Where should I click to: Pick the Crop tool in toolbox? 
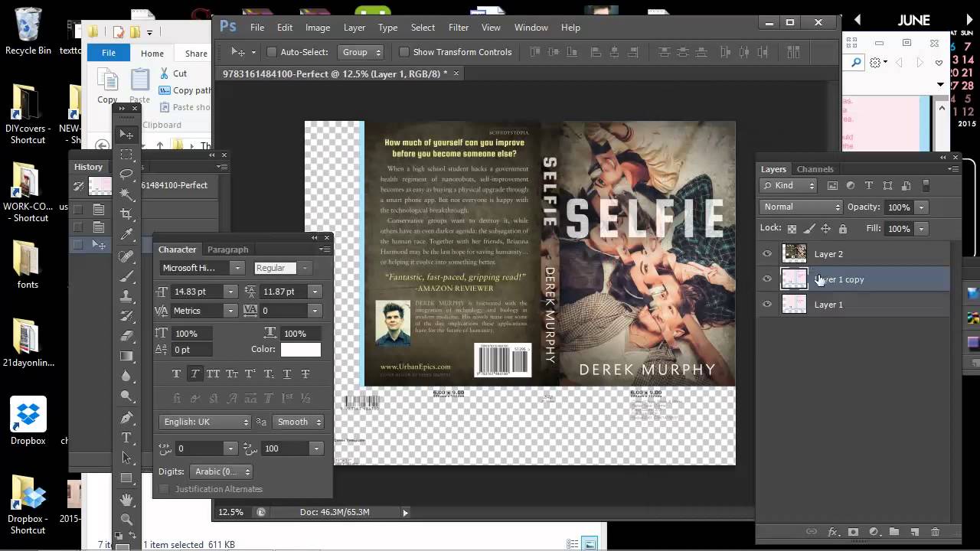(127, 214)
